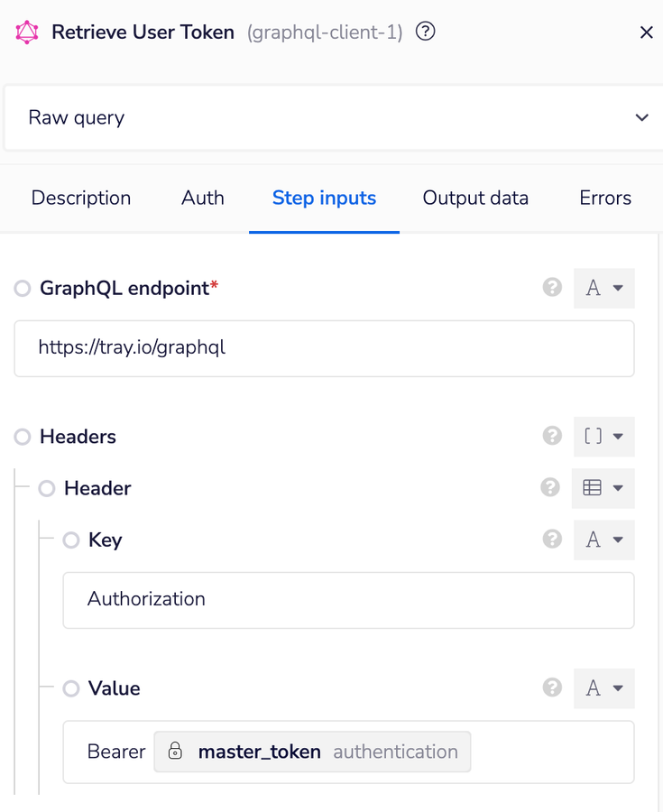Switch to the Auth tab

tap(203, 198)
